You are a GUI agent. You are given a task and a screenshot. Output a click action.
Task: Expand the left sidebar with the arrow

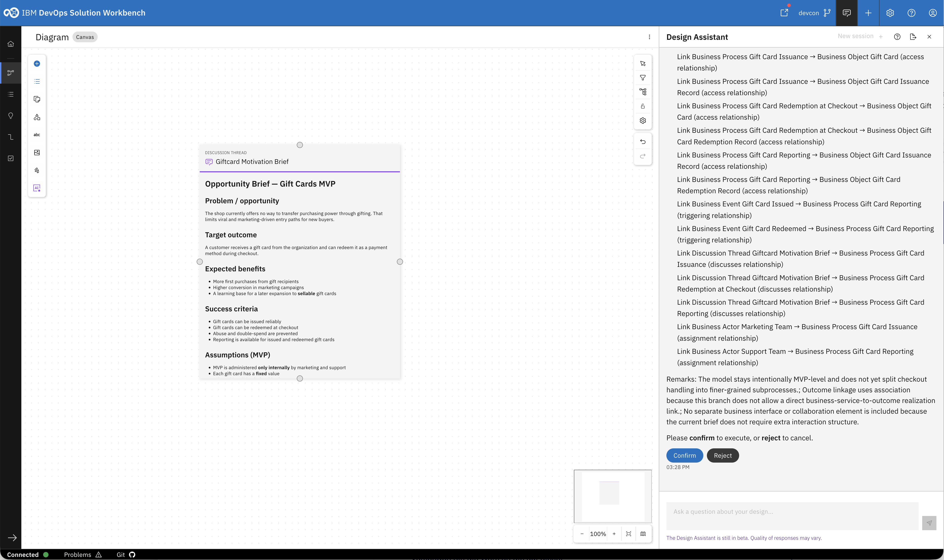(12, 538)
